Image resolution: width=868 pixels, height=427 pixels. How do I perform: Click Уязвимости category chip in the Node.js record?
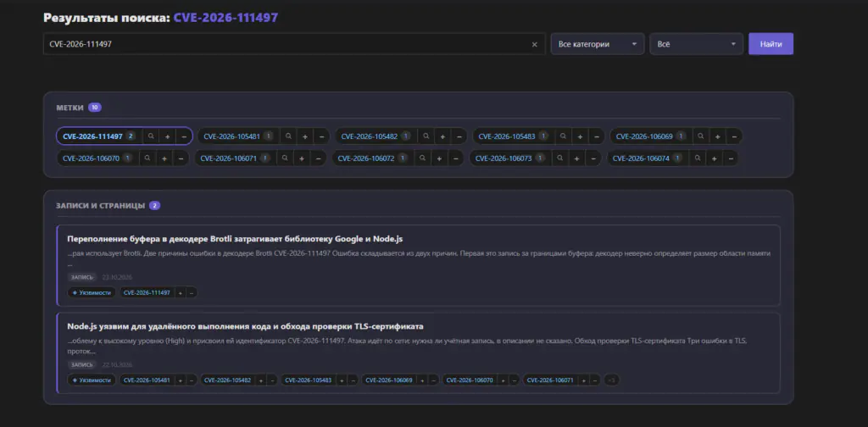click(92, 380)
